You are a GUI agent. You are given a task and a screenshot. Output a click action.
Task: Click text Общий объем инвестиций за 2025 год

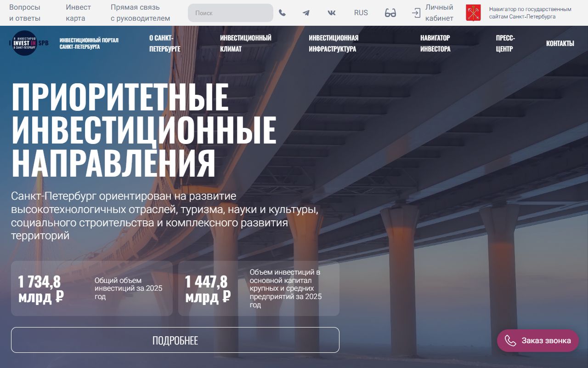point(129,288)
